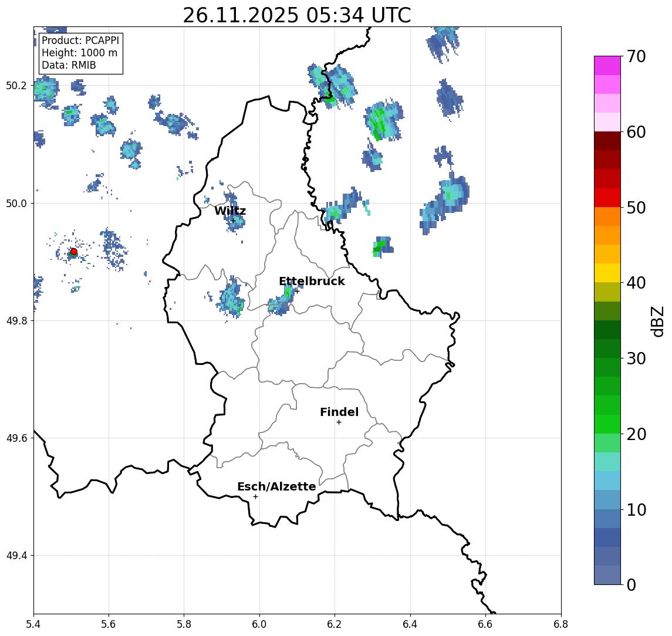
Task: Click the longitude 5.4 axis label
Action: point(33,624)
